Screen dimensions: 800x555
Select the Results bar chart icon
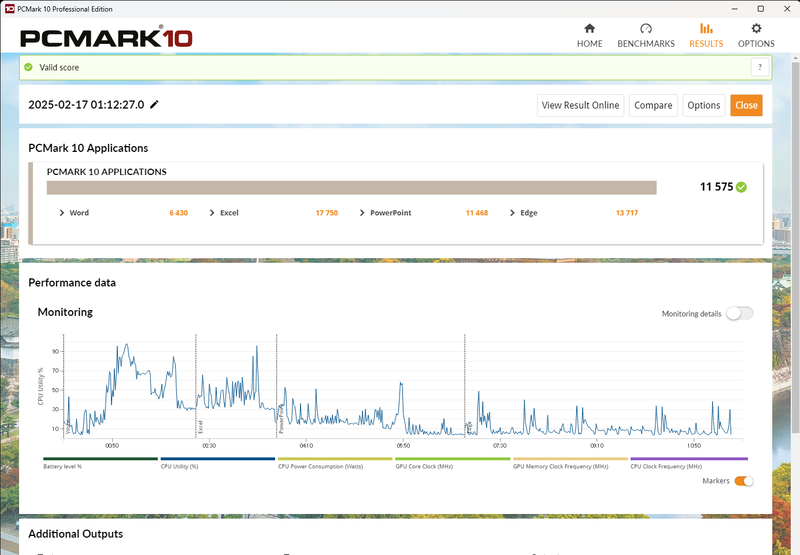pos(706,28)
